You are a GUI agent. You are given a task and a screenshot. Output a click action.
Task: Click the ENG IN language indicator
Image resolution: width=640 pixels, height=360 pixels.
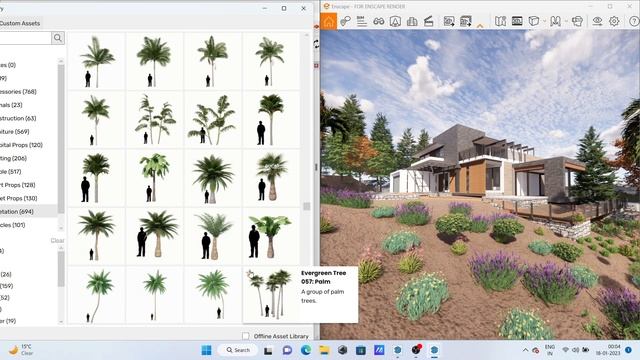pyautogui.click(x=550, y=350)
